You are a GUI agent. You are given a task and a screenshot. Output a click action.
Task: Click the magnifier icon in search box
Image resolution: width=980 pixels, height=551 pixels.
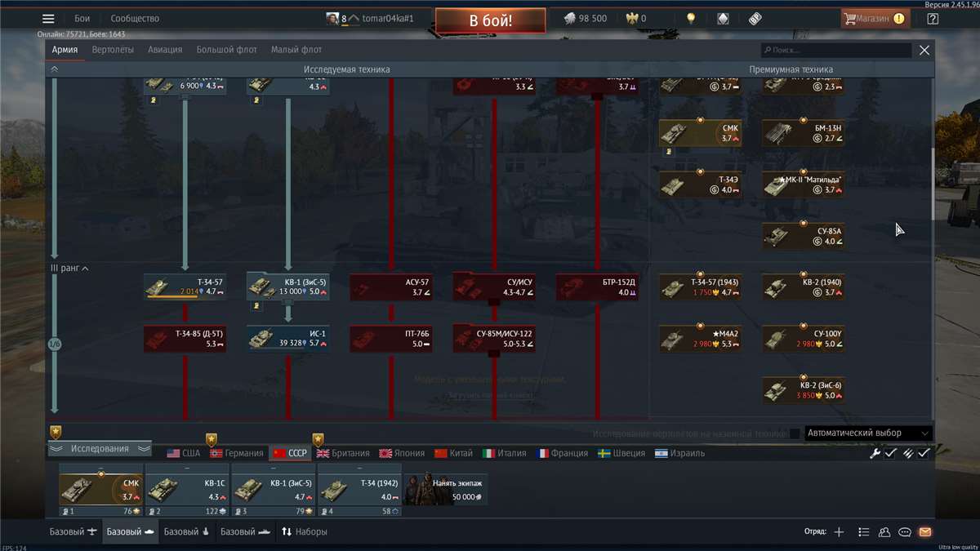[x=767, y=51]
